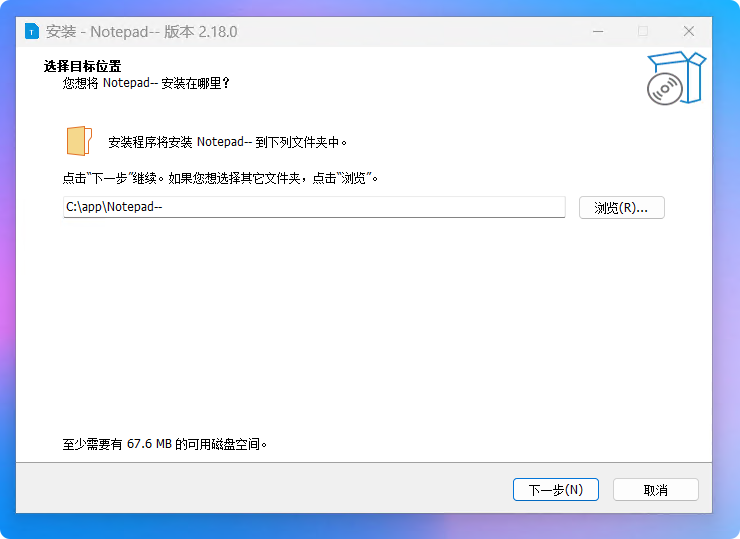Click the text 安装程序将安装 Notepad-- 到下列文件夹中。
740x539 pixels.
(x=227, y=142)
